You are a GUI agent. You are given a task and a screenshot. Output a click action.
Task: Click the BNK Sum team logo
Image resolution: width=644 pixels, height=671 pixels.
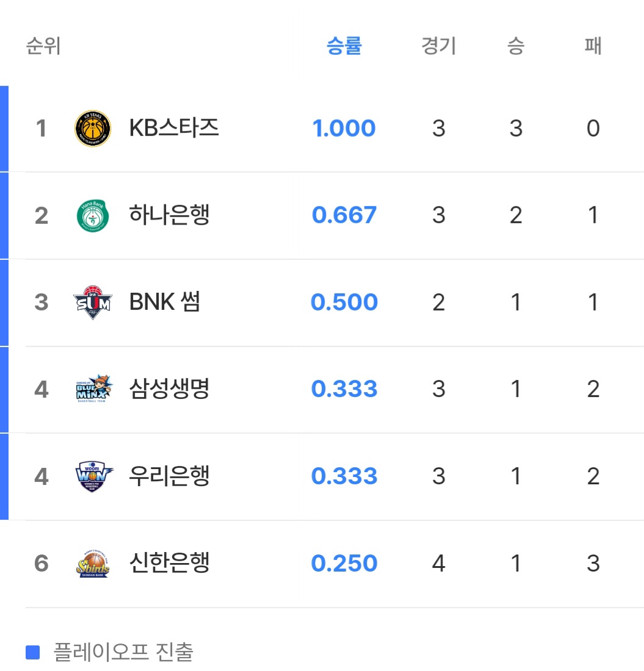92,303
